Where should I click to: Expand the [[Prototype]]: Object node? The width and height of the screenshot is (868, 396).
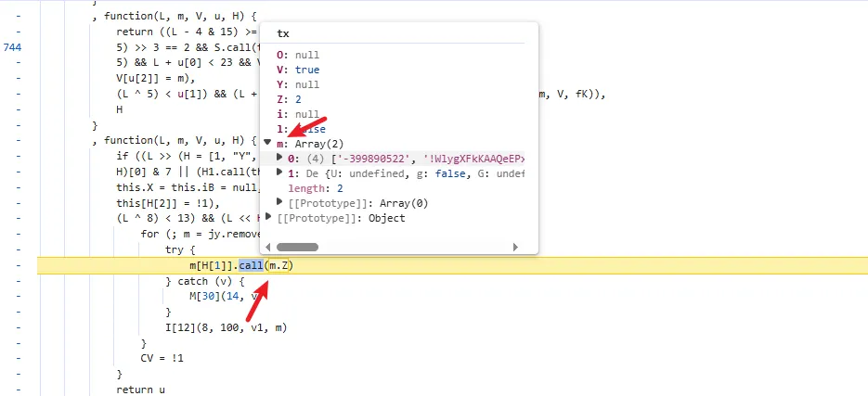click(269, 217)
